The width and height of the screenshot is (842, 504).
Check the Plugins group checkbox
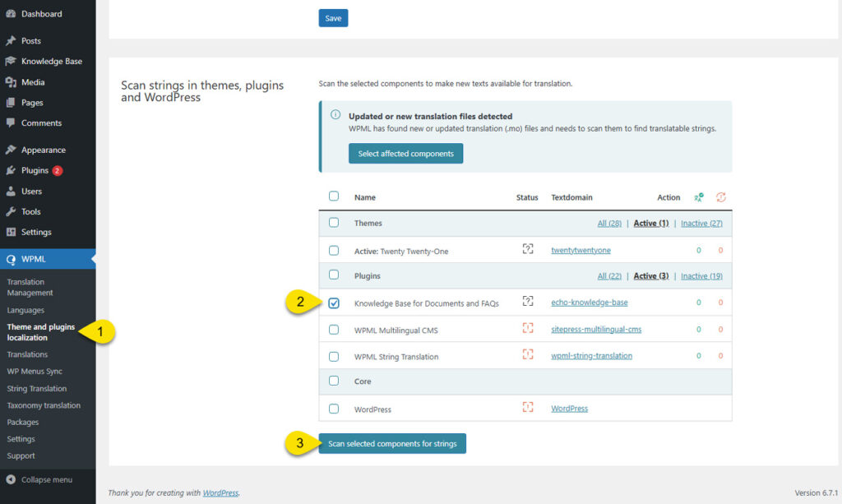coord(334,275)
